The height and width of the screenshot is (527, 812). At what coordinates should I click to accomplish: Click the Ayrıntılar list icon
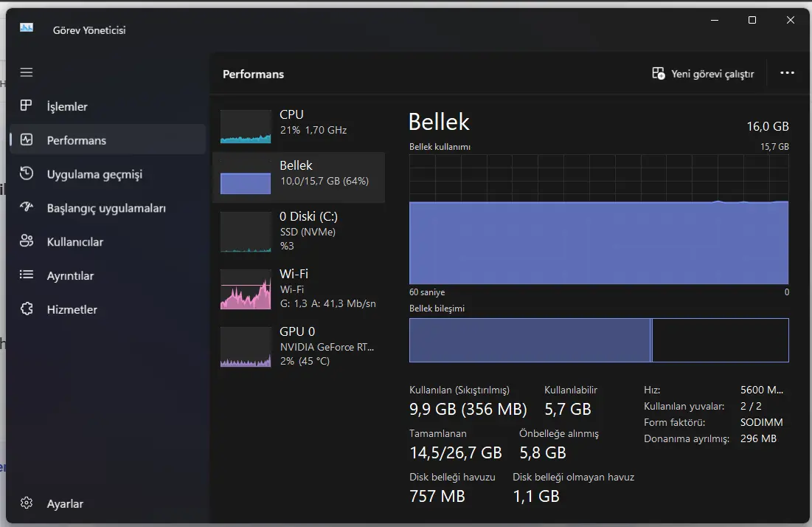tap(27, 275)
